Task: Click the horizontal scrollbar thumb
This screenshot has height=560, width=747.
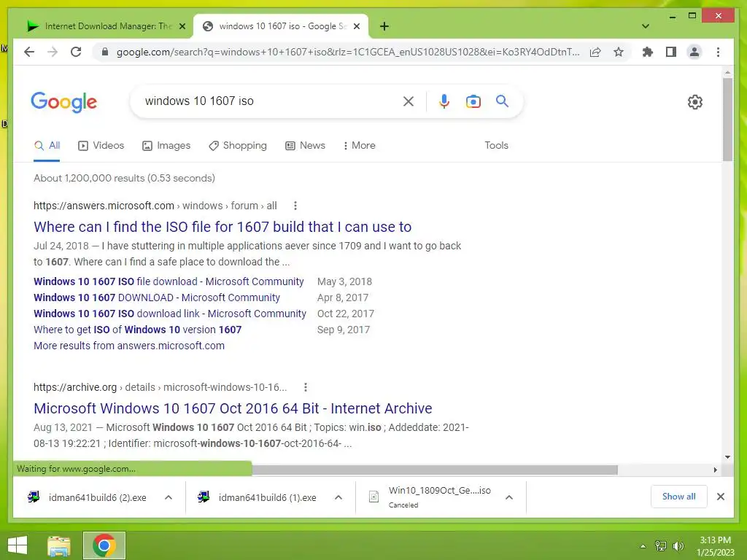Action: click(x=435, y=470)
